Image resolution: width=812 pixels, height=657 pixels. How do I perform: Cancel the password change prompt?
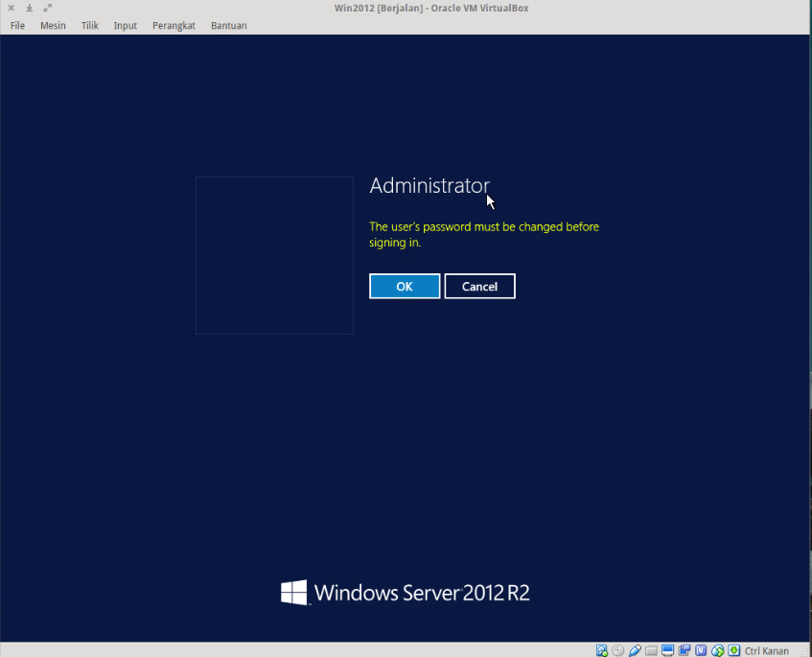tap(479, 286)
